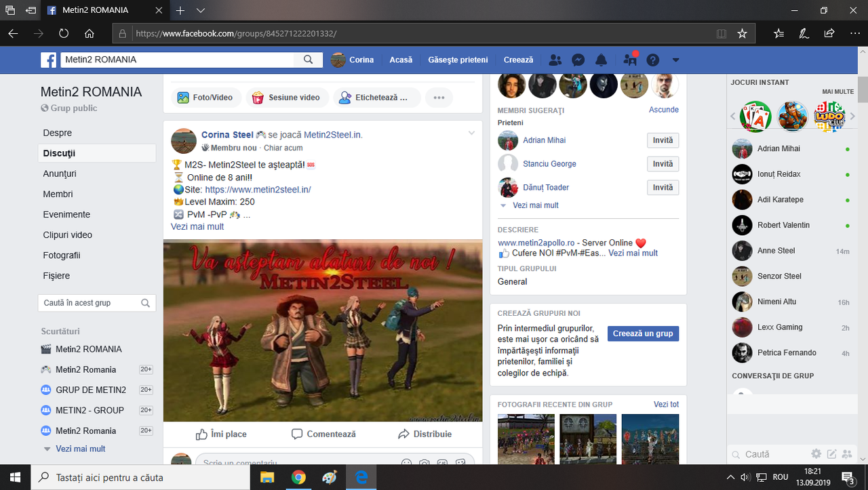868x490 pixels.
Task: Invite Dănuț Toader to the group
Action: coord(663,188)
